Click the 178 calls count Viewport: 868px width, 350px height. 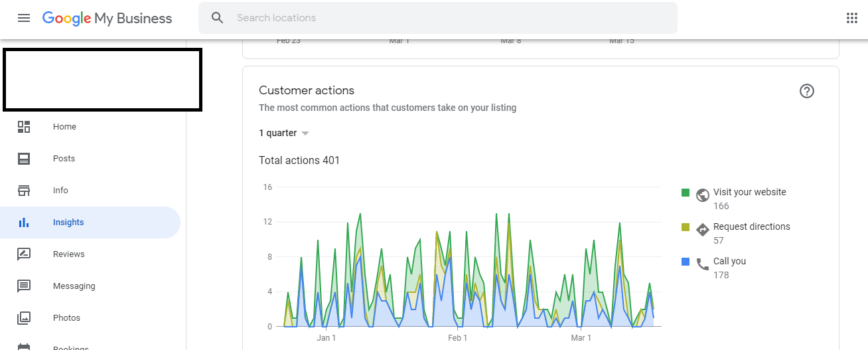pos(721,275)
